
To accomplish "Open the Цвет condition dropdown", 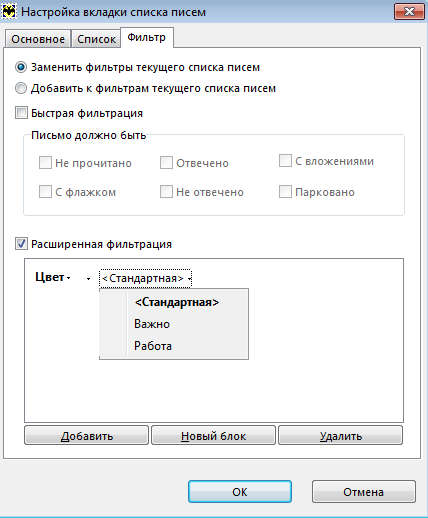I will [53, 277].
